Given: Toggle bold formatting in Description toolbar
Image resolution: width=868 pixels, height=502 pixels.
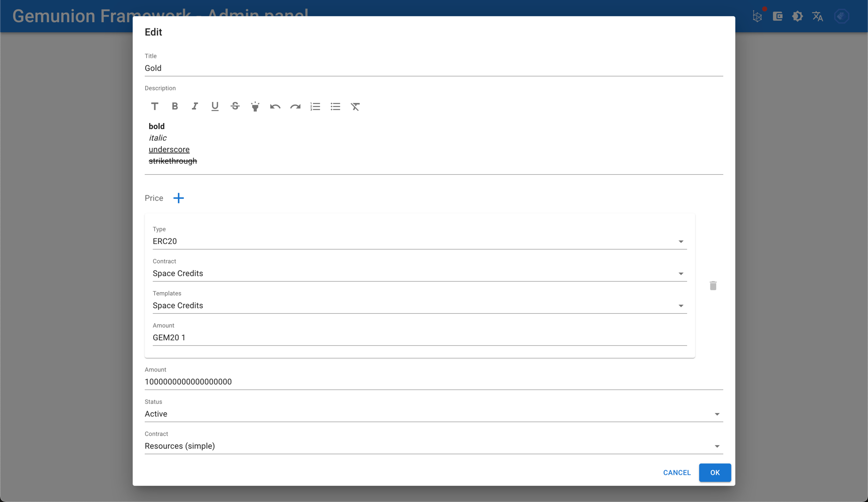Looking at the screenshot, I should [x=175, y=106].
